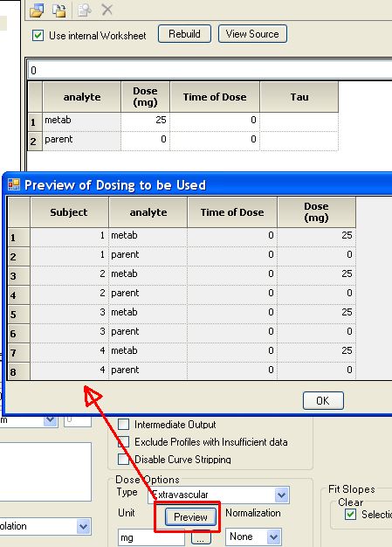Select the analyte column header in Dosing worksheet
This screenshot has height=547, width=392.
pyautogui.click(x=82, y=97)
